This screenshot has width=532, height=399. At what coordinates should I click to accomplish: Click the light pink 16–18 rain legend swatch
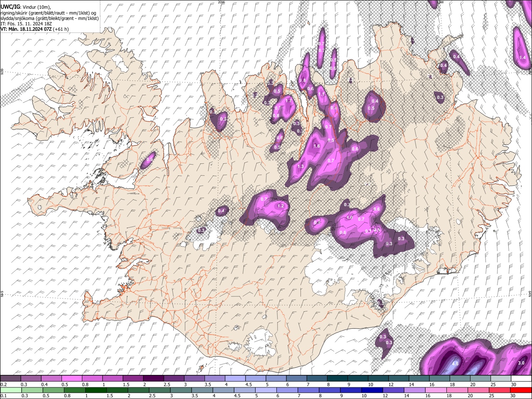click(x=436, y=390)
